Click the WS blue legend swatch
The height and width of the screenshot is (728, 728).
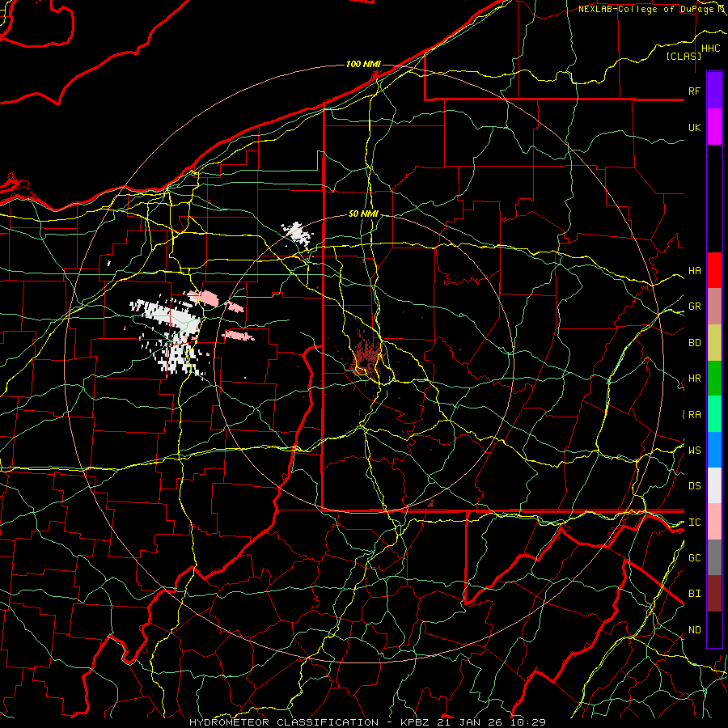tap(714, 450)
